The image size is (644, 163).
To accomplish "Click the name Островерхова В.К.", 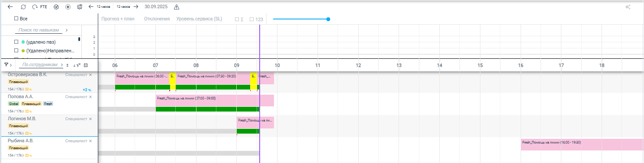I will (x=27, y=75).
